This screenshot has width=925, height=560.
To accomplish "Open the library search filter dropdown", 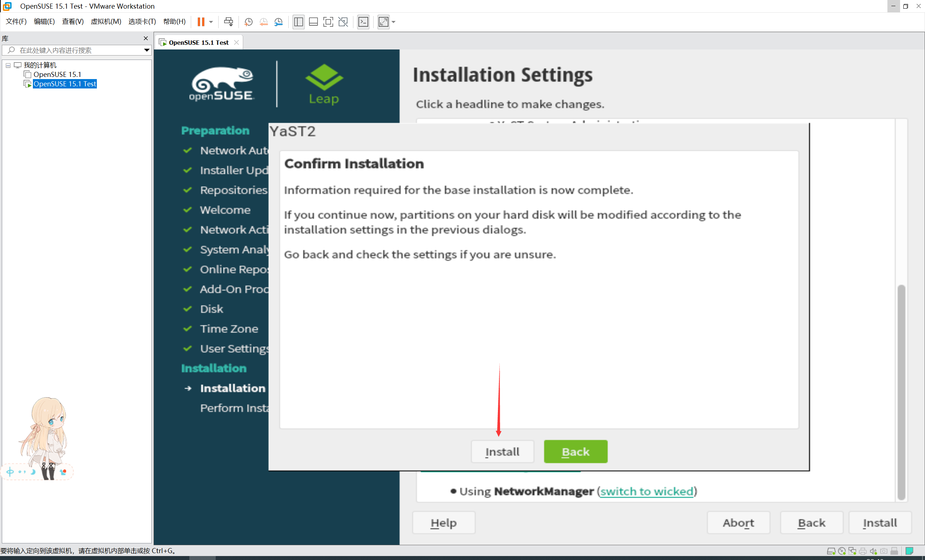I will 147,50.
